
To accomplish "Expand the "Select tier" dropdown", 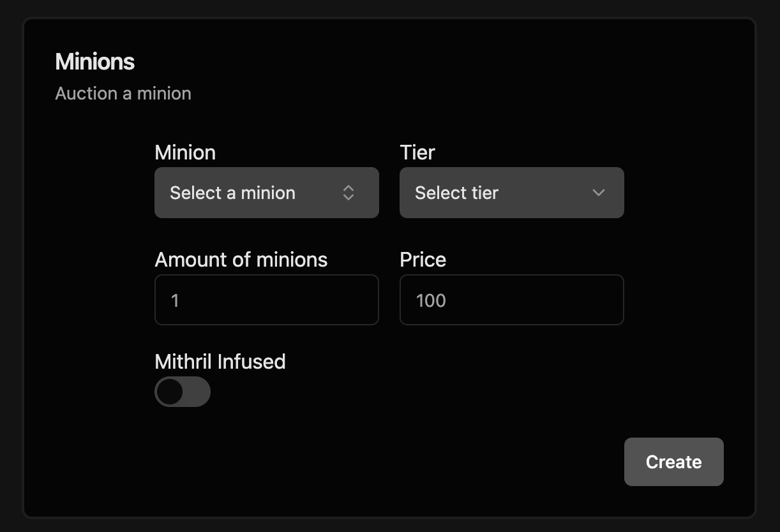I will [511, 193].
